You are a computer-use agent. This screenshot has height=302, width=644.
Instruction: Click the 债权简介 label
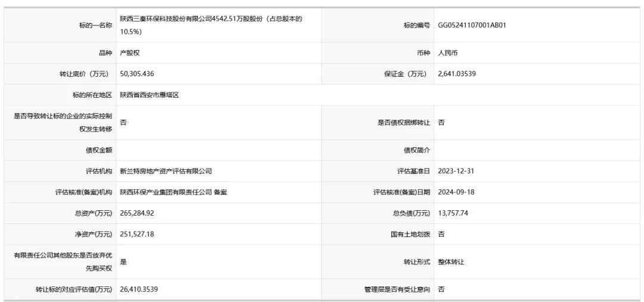click(x=417, y=150)
